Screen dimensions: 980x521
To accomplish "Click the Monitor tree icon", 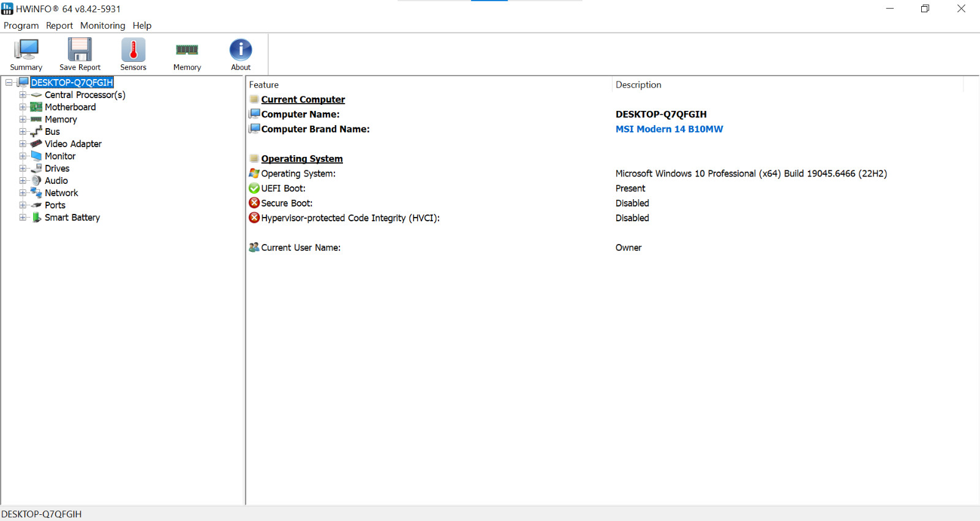I will point(36,156).
